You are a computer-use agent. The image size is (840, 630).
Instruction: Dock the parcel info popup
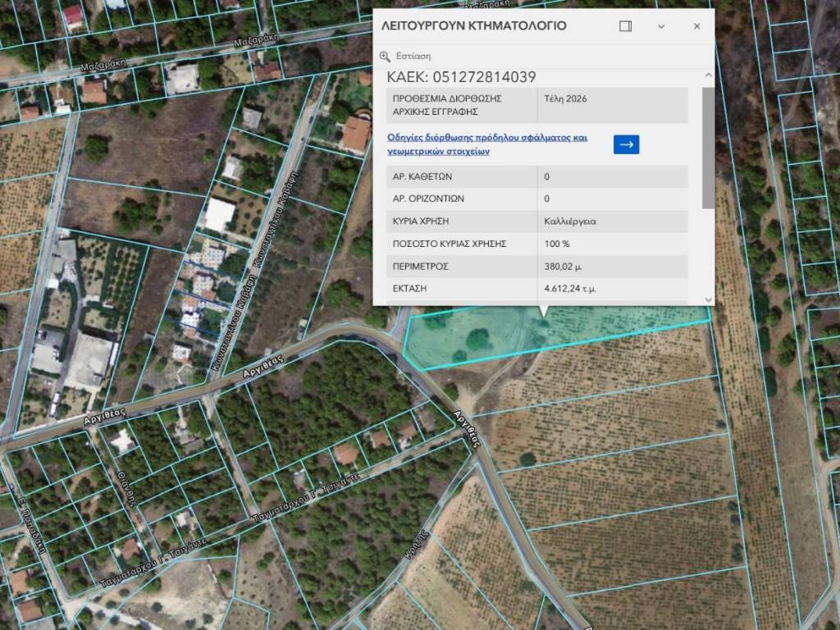point(625,26)
